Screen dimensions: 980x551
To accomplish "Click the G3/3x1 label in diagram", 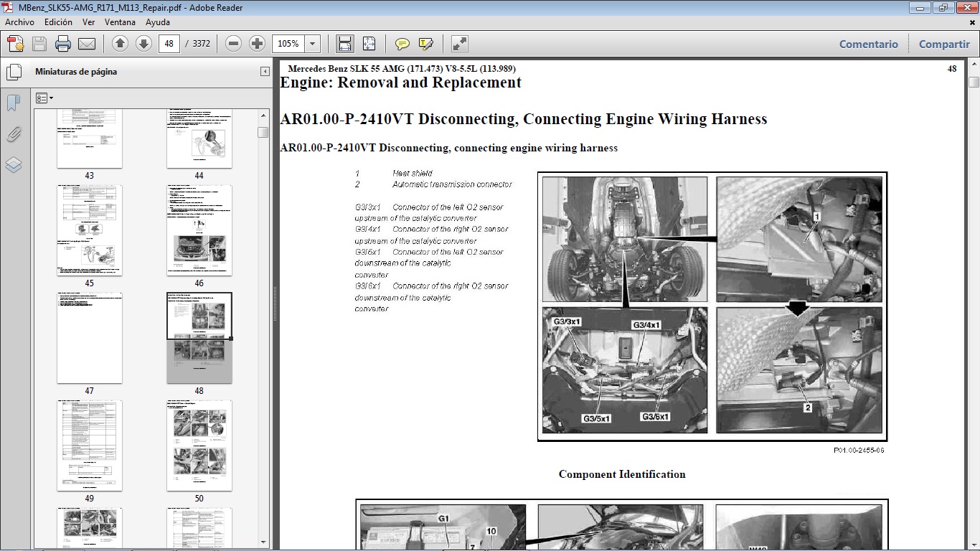I will coord(567,322).
